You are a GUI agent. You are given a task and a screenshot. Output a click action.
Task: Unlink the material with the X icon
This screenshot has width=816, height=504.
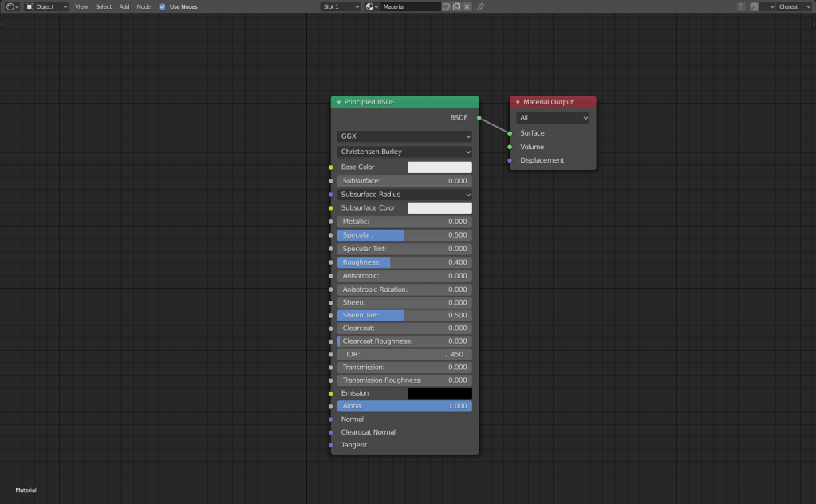(467, 6)
